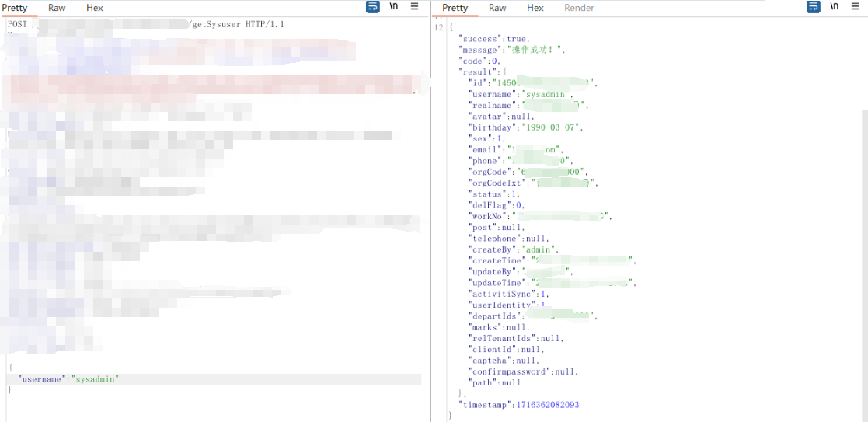Toggle the response pane word wrap icon
Image resolution: width=868 pixels, height=422 pixels.
click(x=814, y=7)
